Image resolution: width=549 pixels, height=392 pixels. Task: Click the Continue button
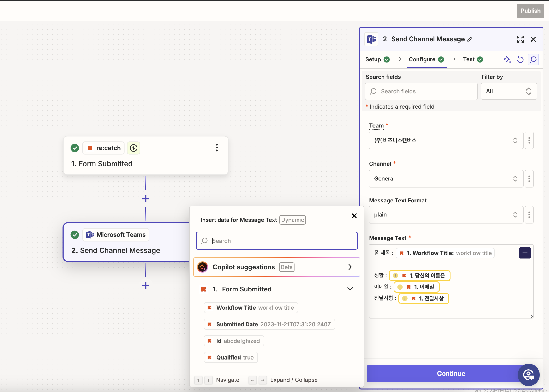(x=451, y=373)
